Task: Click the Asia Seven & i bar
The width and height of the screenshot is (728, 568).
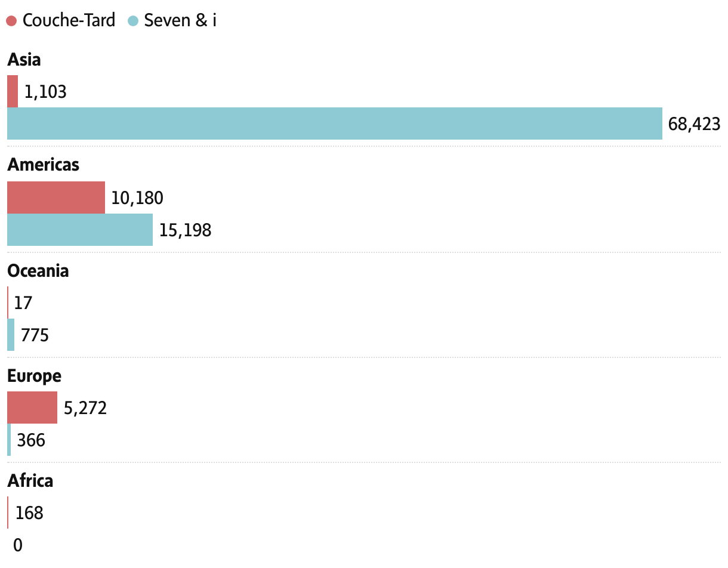Action: point(334,124)
